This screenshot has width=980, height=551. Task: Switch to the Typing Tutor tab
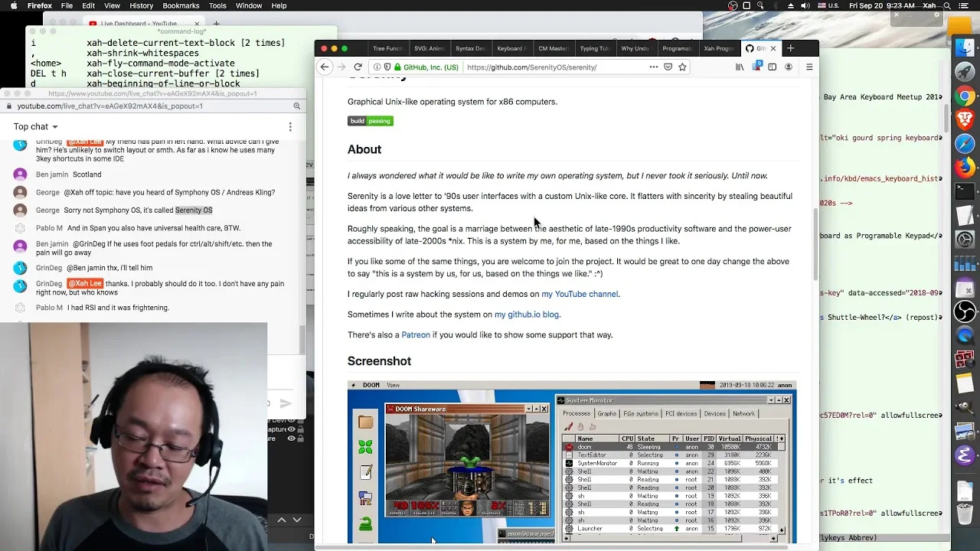594,49
